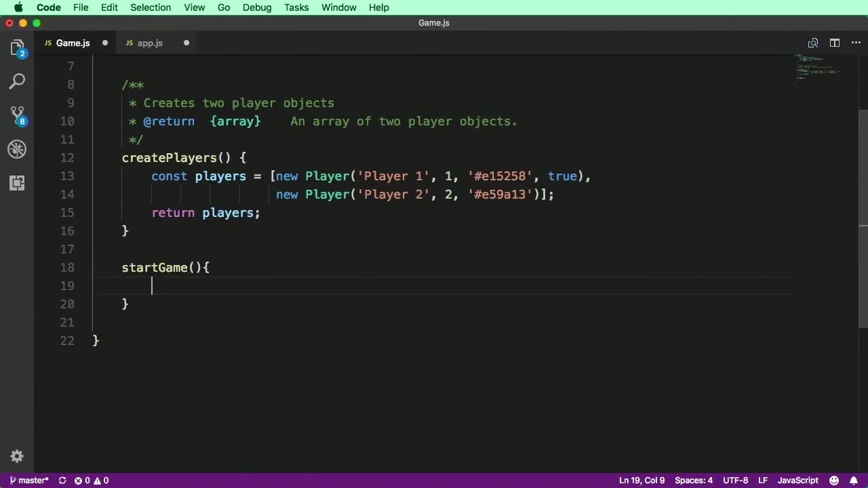Open Source Control showing 8 pending changes
The image size is (868, 488).
[x=17, y=115]
